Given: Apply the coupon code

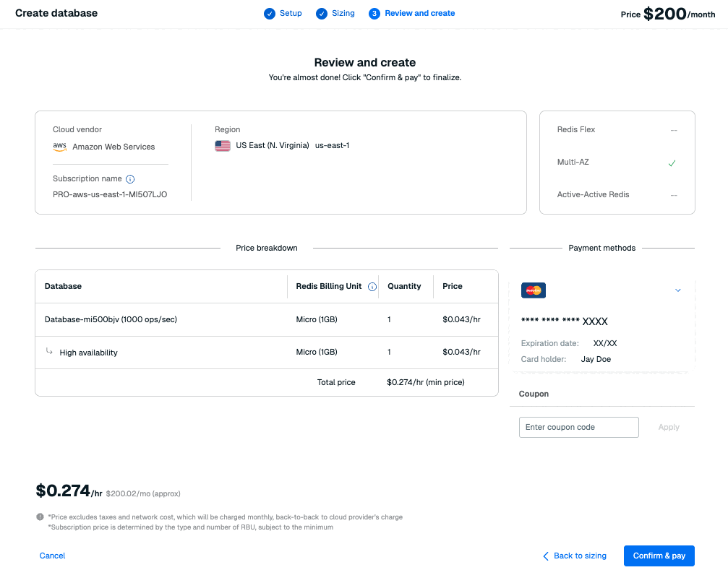Looking at the screenshot, I should [x=668, y=427].
